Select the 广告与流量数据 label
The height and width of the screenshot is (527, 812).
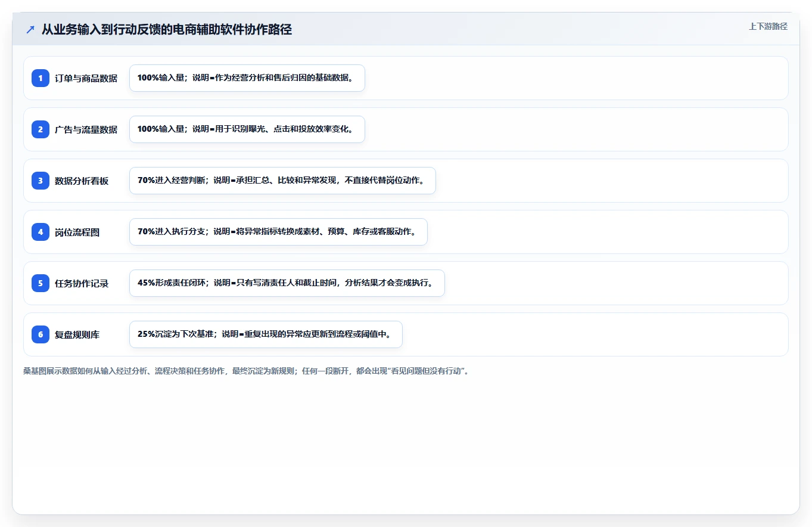(86, 129)
